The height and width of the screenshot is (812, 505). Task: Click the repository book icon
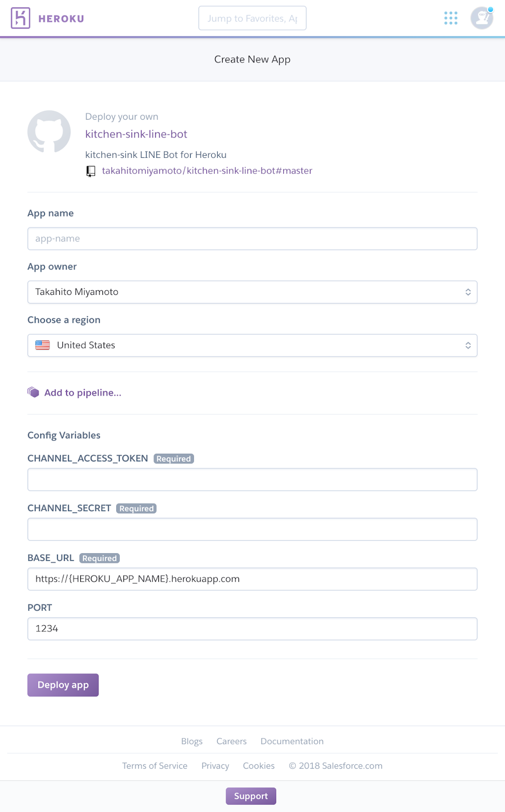91,171
